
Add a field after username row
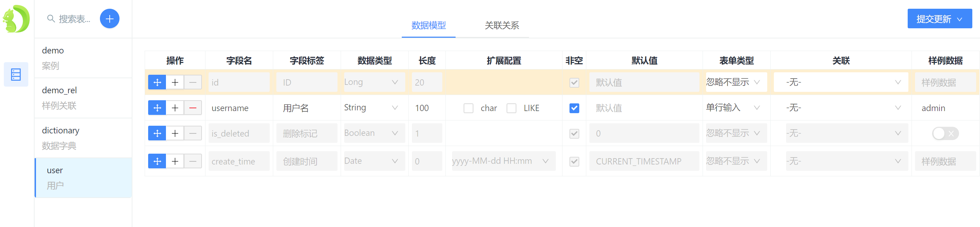(x=175, y=108)
